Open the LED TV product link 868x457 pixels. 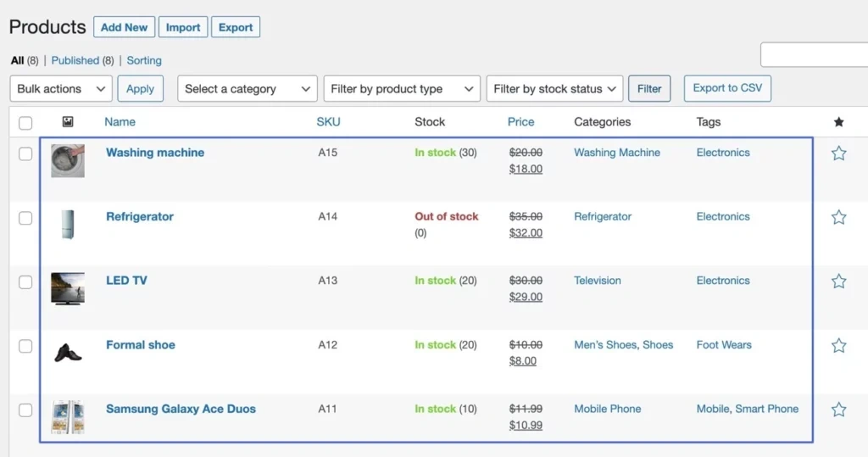pos(126,281)
